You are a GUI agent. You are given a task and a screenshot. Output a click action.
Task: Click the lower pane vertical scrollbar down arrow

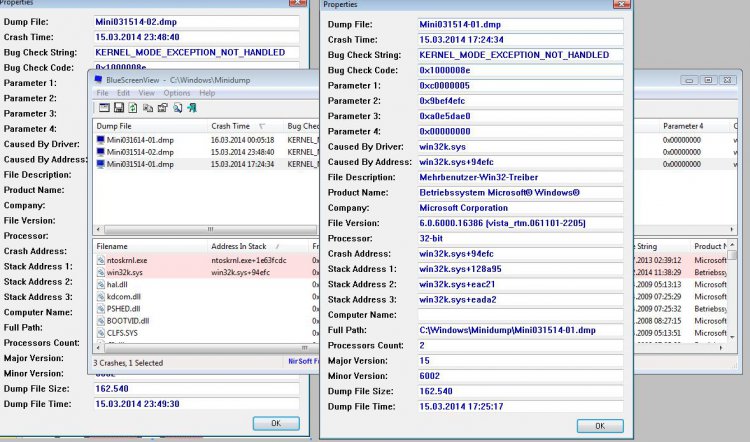point(732,337)
